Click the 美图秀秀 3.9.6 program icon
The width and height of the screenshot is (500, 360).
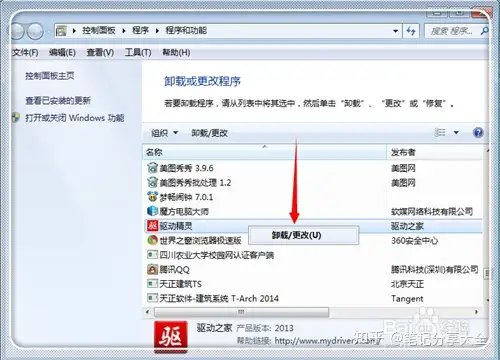tap(152, 168)
